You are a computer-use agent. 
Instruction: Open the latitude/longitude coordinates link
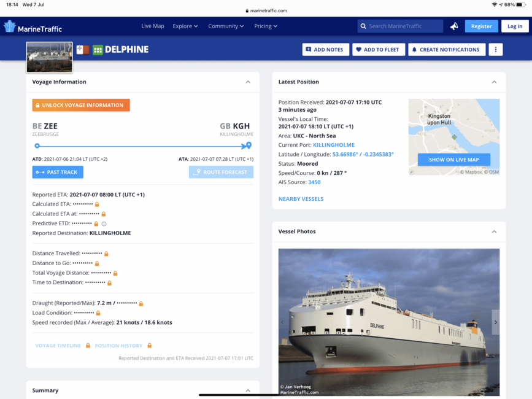click(363, 154)
